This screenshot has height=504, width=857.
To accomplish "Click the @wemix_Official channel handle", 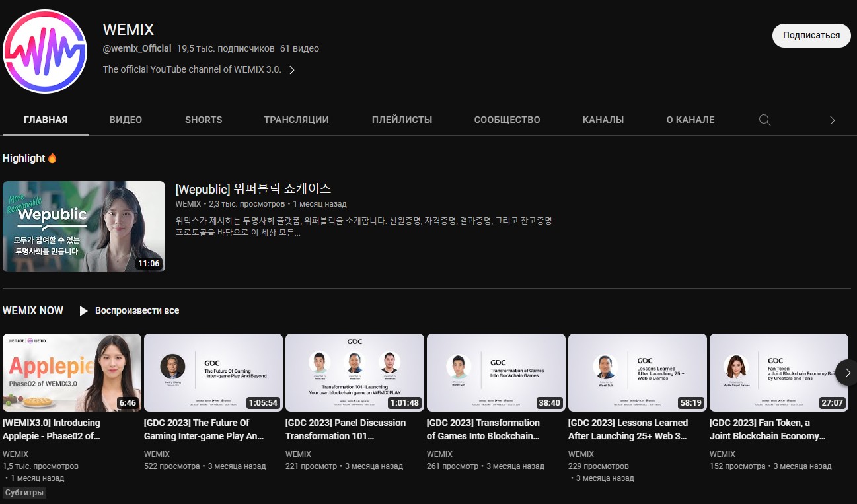I will (137, 49).
